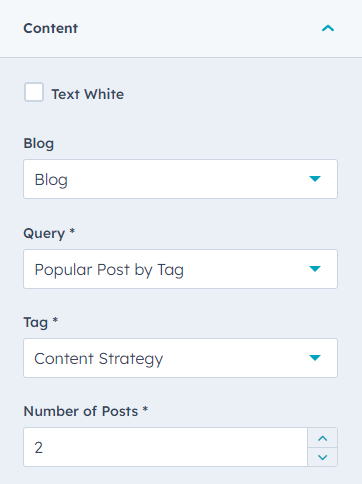Click the Number of Posts label

click(86, 411)
